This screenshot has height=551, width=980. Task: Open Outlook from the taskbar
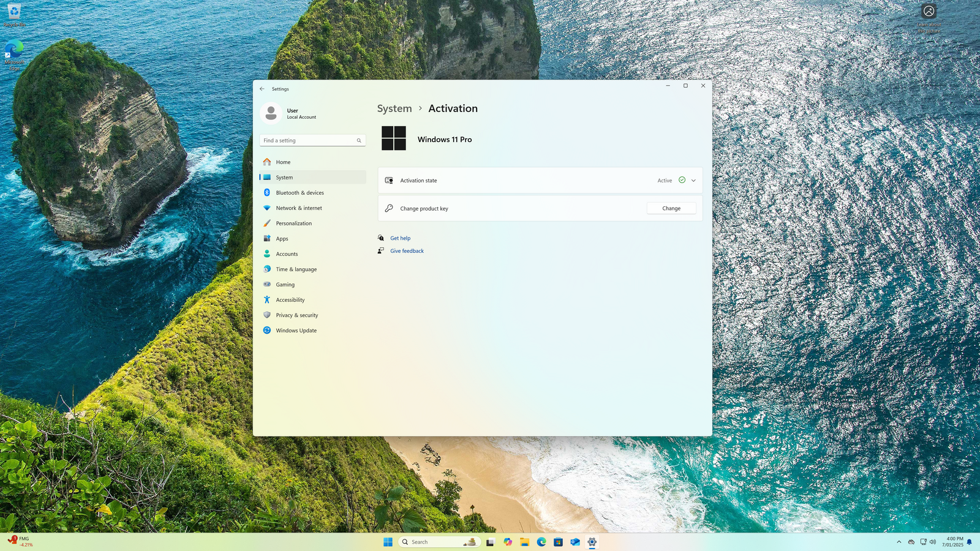pyautogui.click(x=575, y=542)
